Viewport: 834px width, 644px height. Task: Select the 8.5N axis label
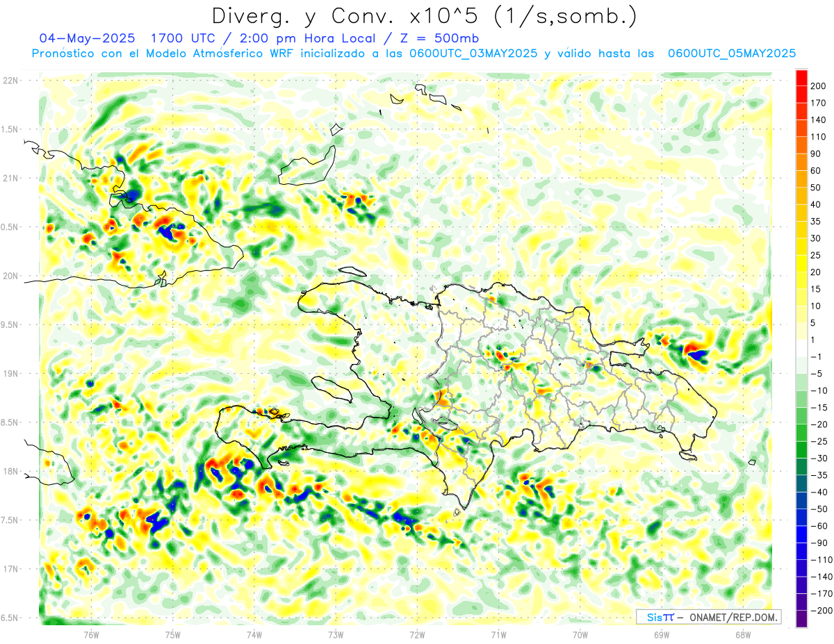pos(10,422)
